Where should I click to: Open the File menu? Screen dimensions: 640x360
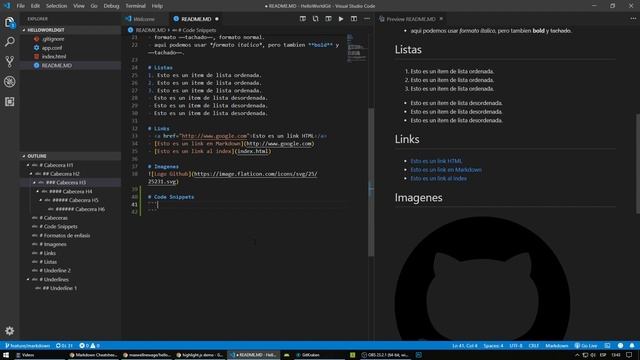coord(20,6)
